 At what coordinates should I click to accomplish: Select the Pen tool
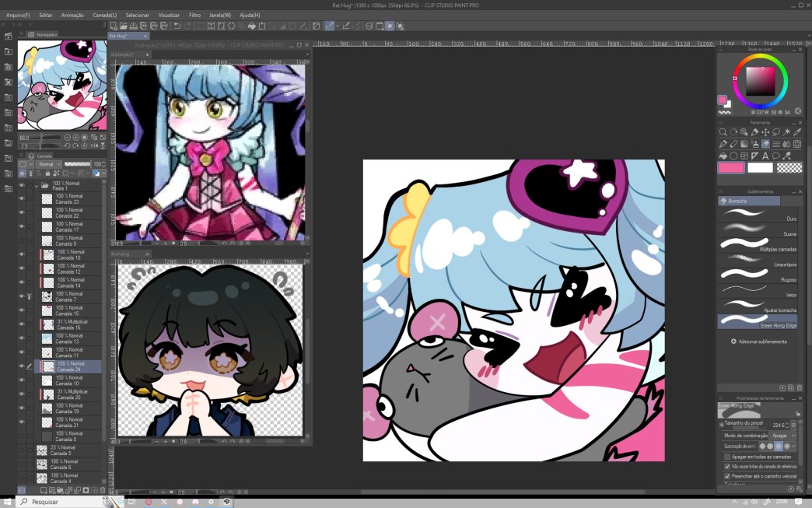722,145
